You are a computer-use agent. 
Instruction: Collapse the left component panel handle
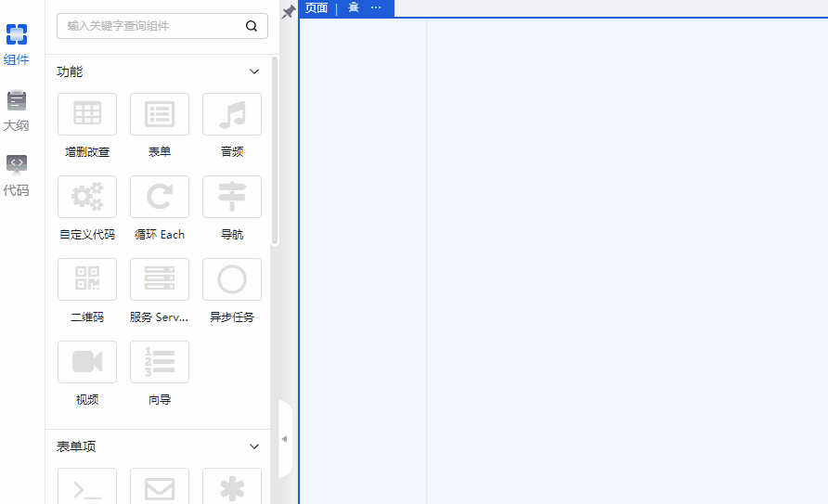click(x=285, y=439)
